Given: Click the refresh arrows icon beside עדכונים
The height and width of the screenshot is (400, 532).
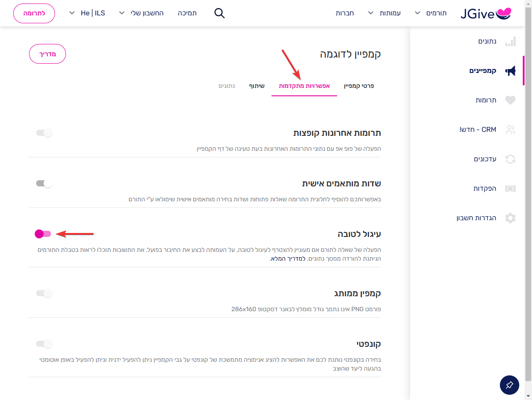Looking at the screenshot, I should point(510,159).
